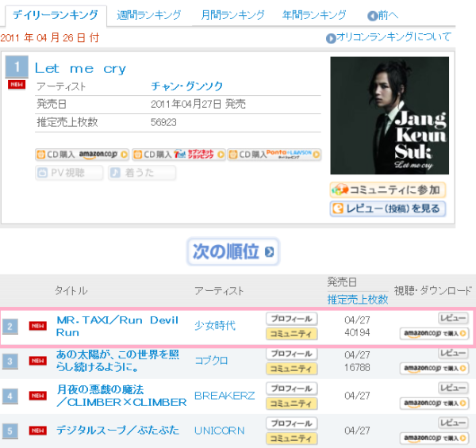The width and height of the screenshot is (476, 448).
Task: Open レビュー(投稿)を見る button
Action: point(388,209)
